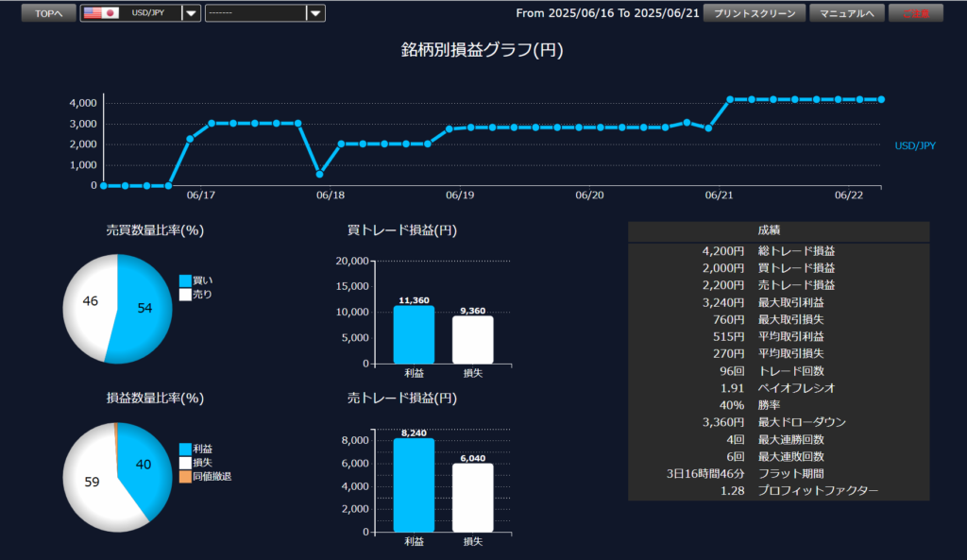Click the 8,240 profit bar in 売トレード損益
The width and height of the screenshot is (967, 560).
coord(414,485)
